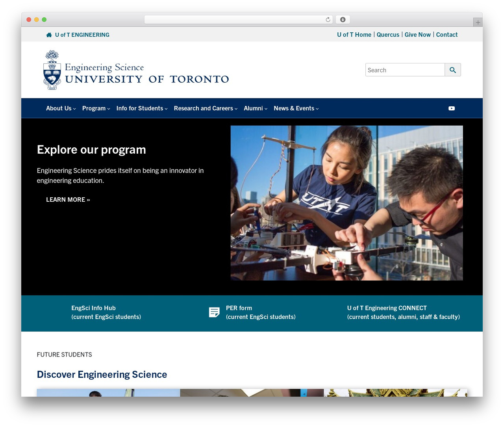The width and height of the screenshot is (504, 427).
Task: Open the Contact link
Action: (x=447, y=35)
